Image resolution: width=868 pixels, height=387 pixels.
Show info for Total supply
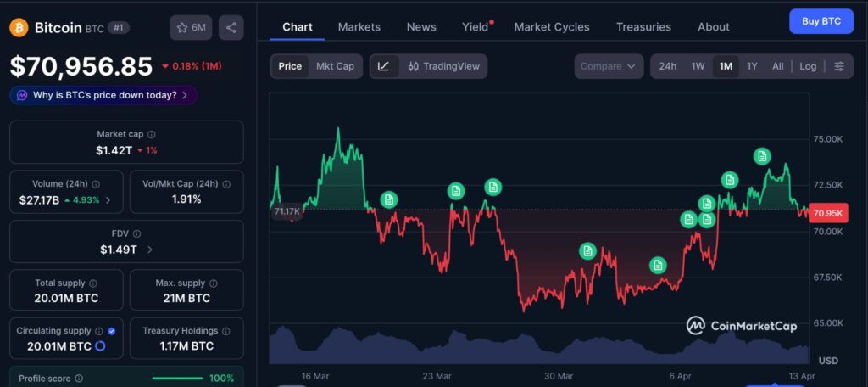click(93, 283)
